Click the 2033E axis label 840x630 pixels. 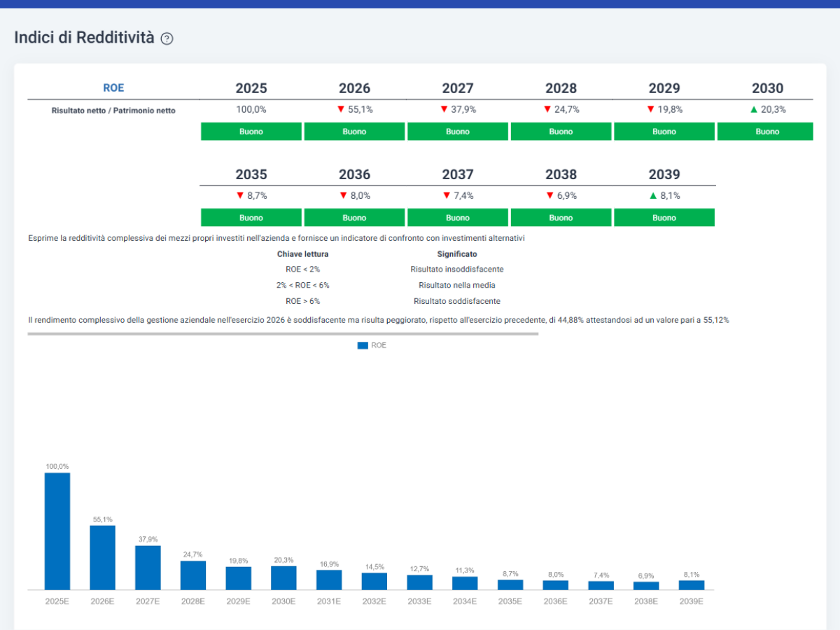(x=419, y=601)
